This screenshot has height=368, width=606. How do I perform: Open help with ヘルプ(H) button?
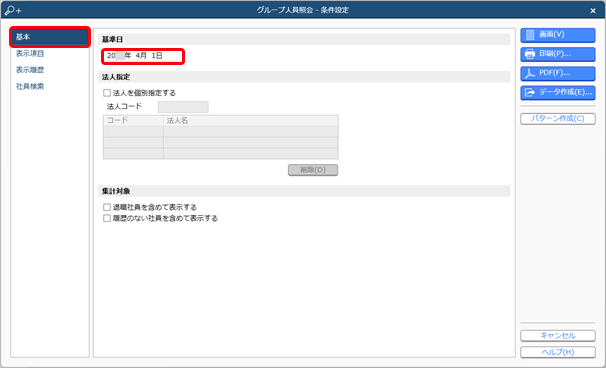click(558, 352)
